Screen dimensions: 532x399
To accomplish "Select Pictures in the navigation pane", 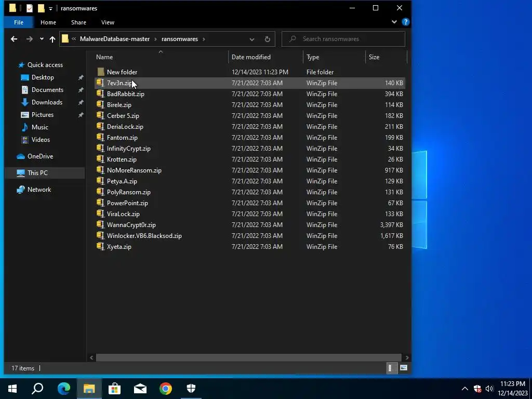I will pyautogui.click(x=43, y=115).
